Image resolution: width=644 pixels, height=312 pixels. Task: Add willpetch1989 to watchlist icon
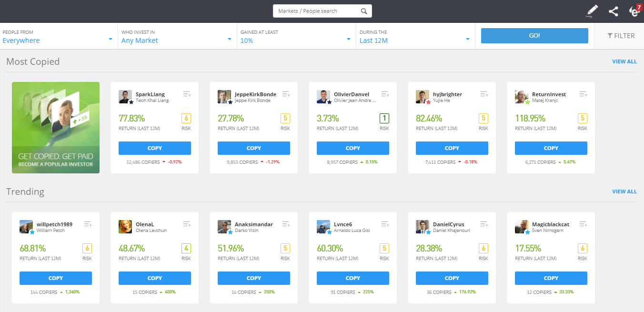coord(88,224)
